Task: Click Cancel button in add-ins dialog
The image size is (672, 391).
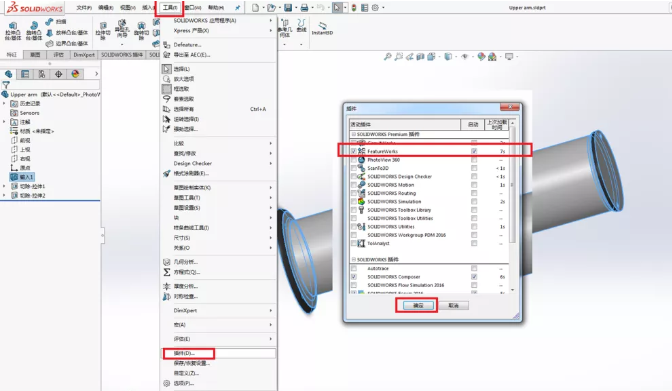Action: click(x=453, y=305)
